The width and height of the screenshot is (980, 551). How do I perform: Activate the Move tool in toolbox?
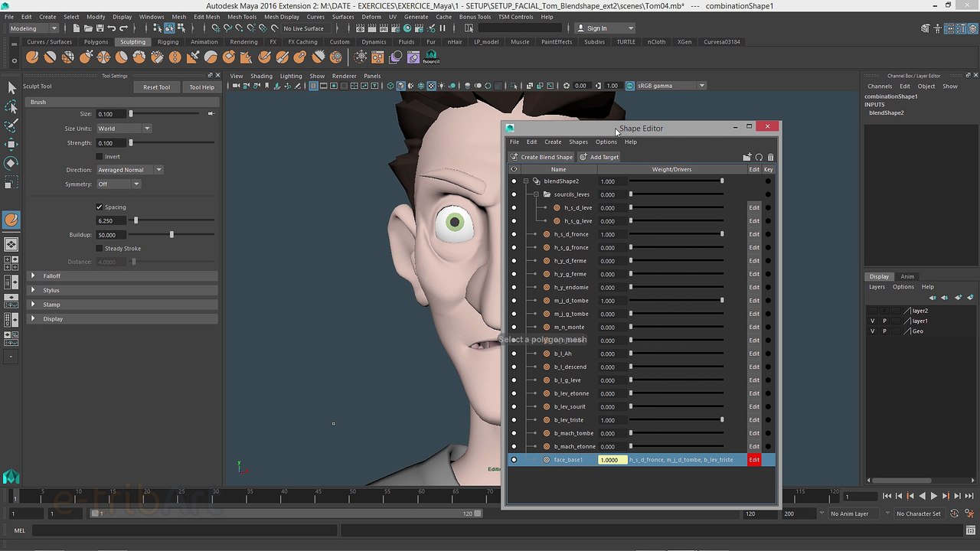(11, 145)
